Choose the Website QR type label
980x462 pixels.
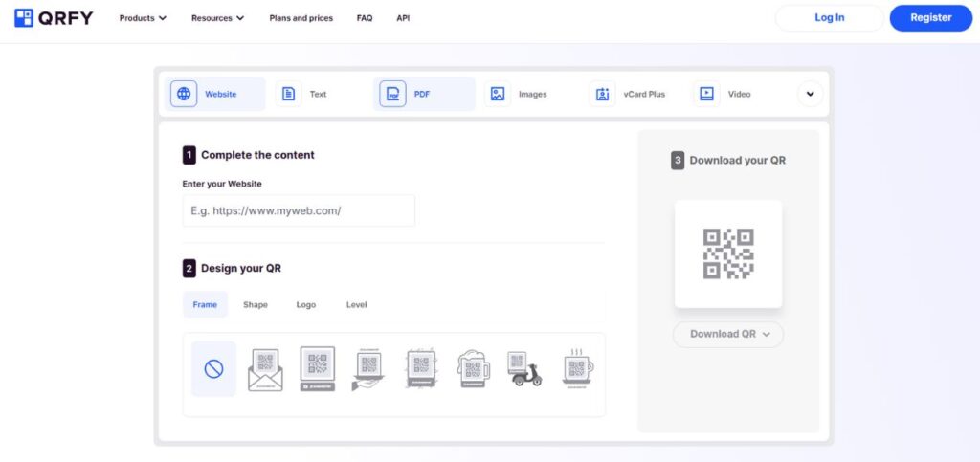pos(221,95)
